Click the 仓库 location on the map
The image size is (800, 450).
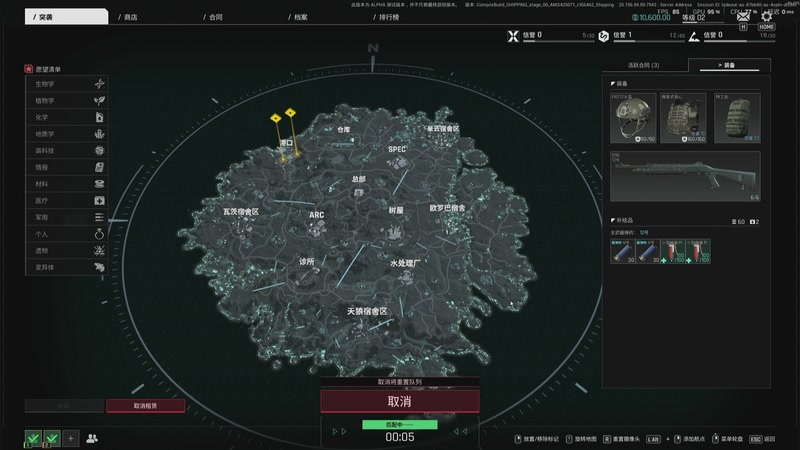(343, 130)
